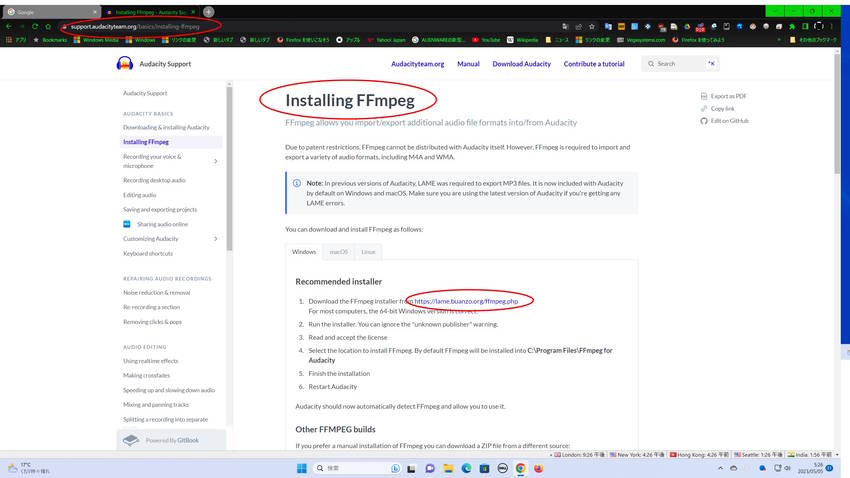
Task: Click the info icon in the Note box
Action: click(297, 183)
